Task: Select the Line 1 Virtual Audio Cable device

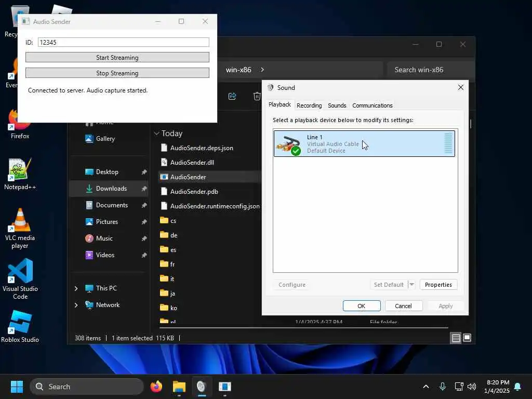Action: point(364,143)
